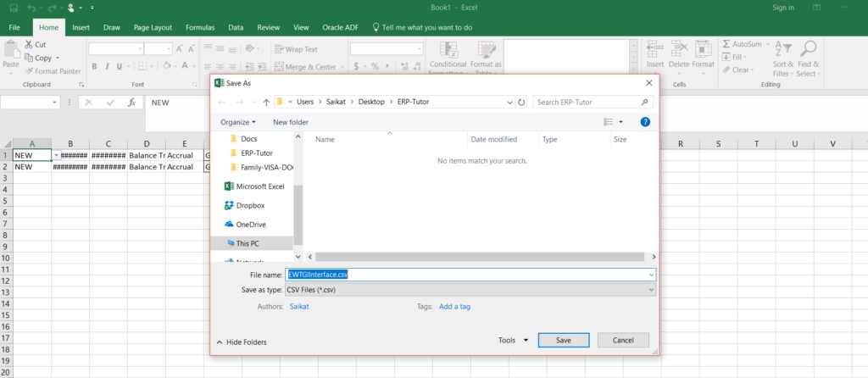Viewport: 868px width, 378px height.
Task: Select Dropbox in the navigation pane
Action: (250, 205)
